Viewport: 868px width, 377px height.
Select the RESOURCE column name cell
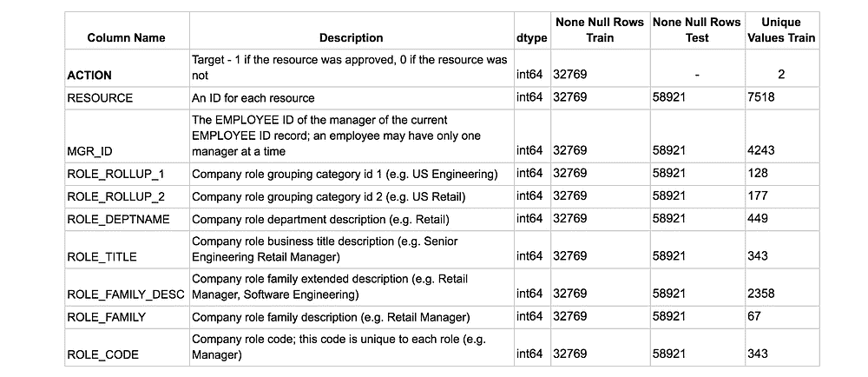100,98
